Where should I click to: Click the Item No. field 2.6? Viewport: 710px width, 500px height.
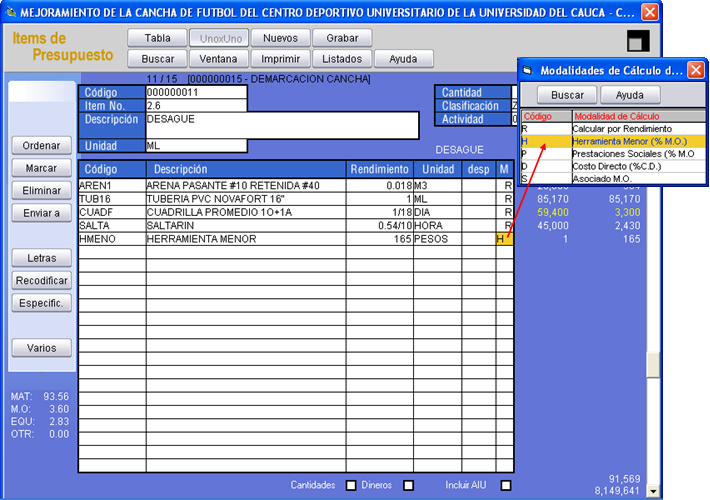[x=197, y=106]
